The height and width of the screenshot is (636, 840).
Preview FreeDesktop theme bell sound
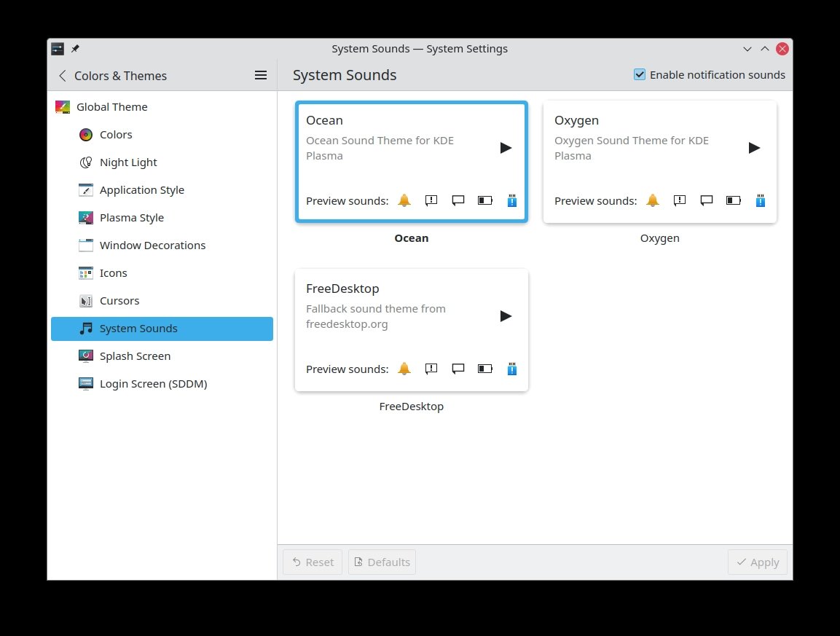point(404,369)
